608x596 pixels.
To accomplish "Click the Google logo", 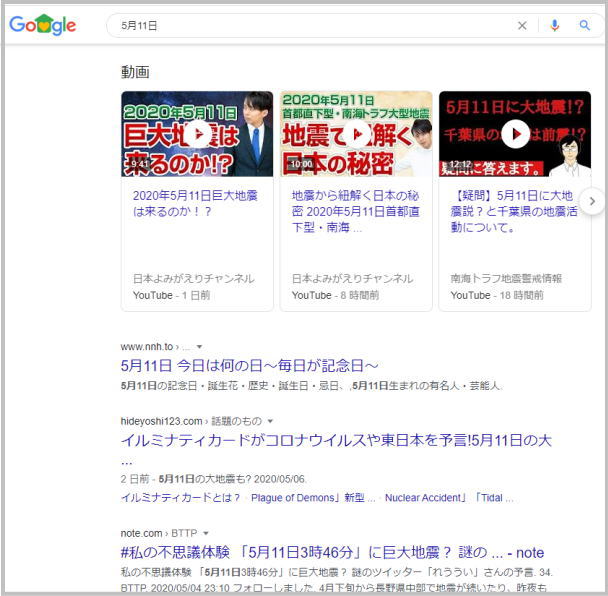I will point(43,26).
